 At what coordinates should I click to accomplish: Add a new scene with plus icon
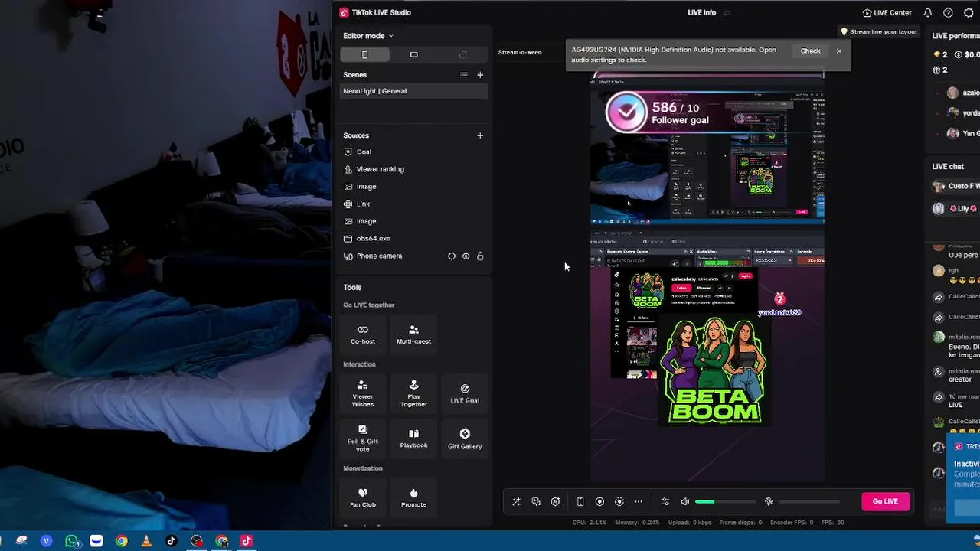[x=480, y=75]
